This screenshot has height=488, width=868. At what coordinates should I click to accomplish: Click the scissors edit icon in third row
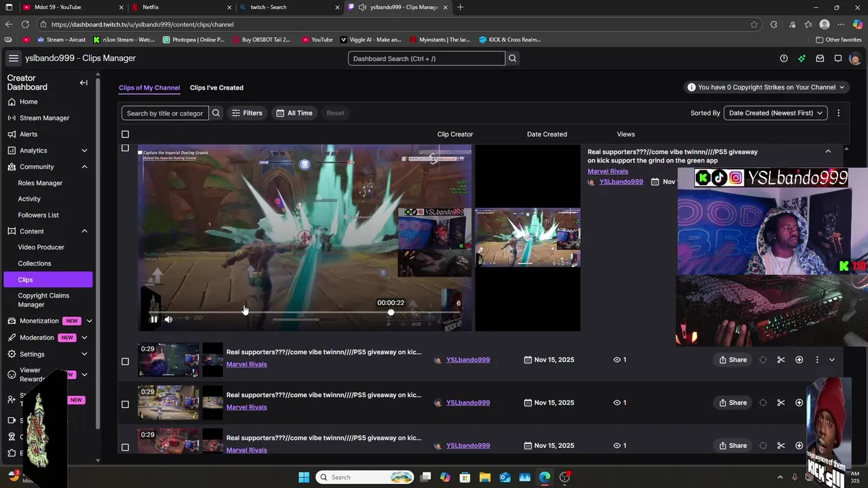(781, 445)
